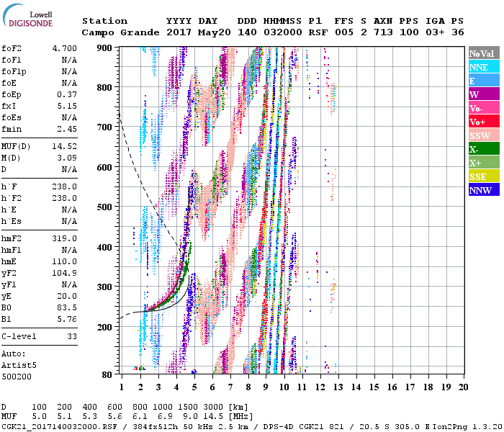This screenshot has width=504, height=432.
Task: Select the SSE yellow legend swatch
Action: (x=484, y=176)
